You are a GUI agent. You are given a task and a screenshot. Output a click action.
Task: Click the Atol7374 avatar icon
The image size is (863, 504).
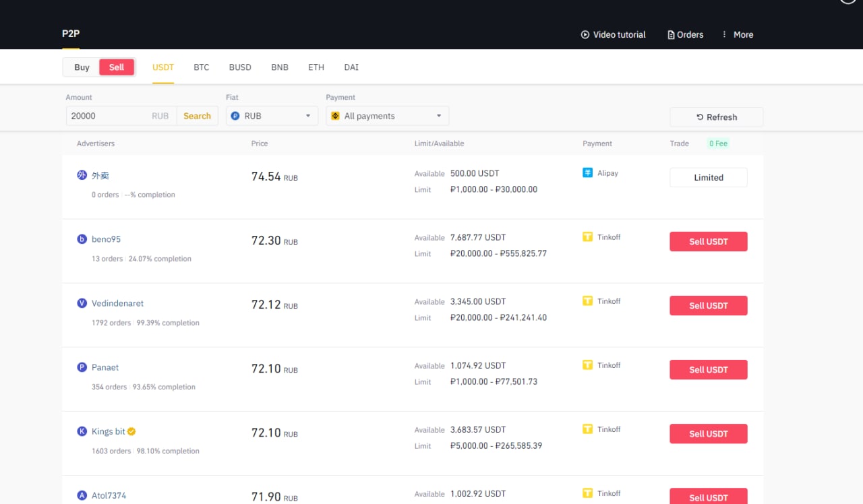point(82,495)
